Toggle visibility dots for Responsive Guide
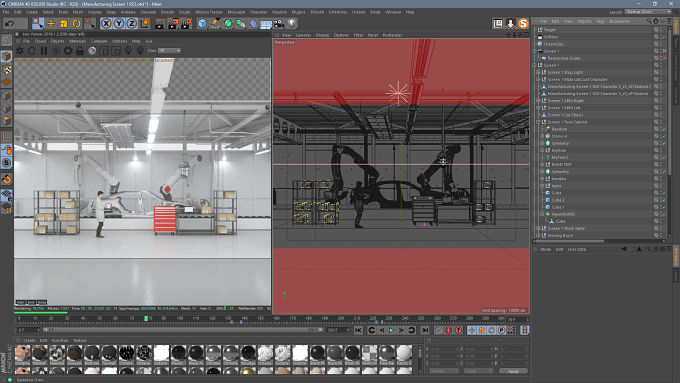Screen dimensions: 680x383 [x=661, y=58]
